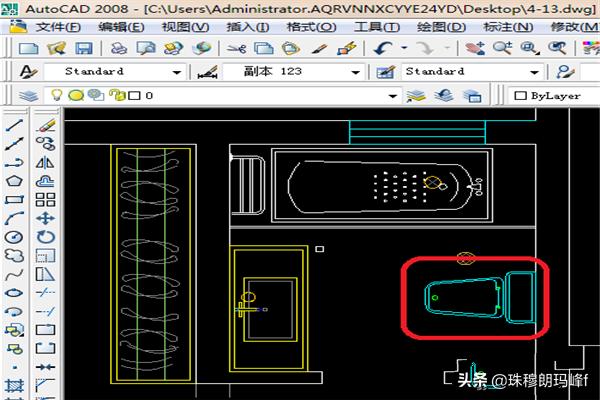This screenshot has width=600, height=400.
Task: Click the Save icon in toolbar
Action: coord(84,47)
